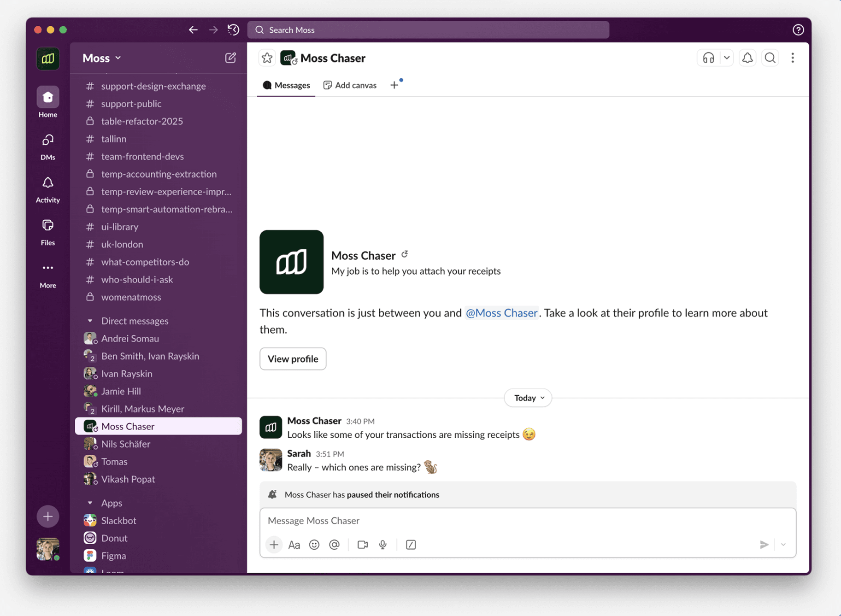The height and width of the screenshot is (616, 841).
Task: Click the Moss workspace logo icon
Action: tap(48, 59)
